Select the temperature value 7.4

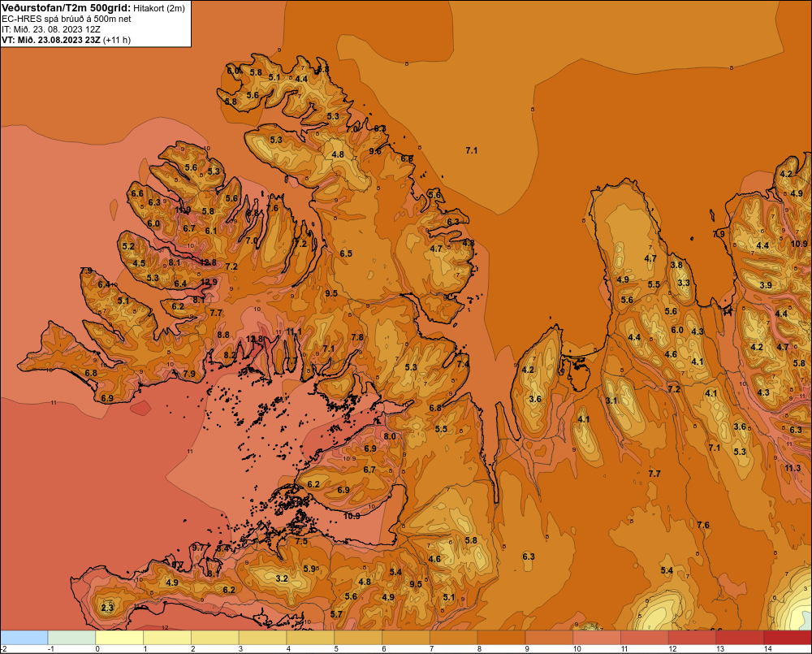(463, 364)
